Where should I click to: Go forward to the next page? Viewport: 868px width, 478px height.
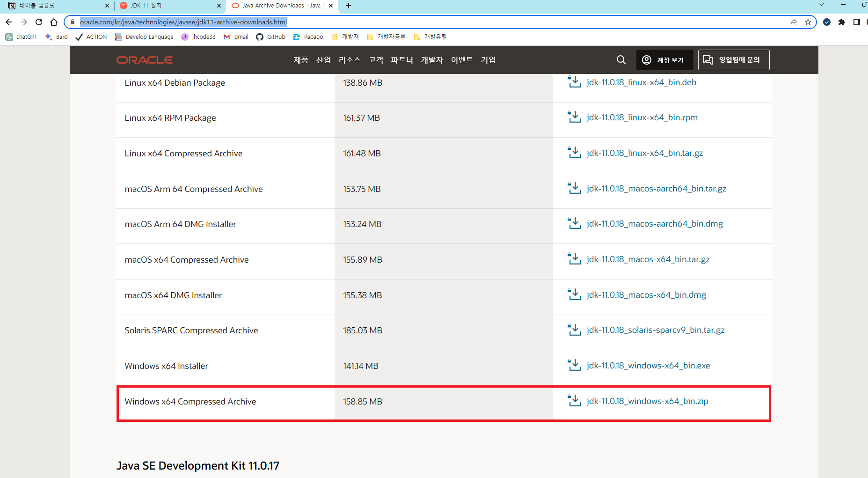[24, 22]
